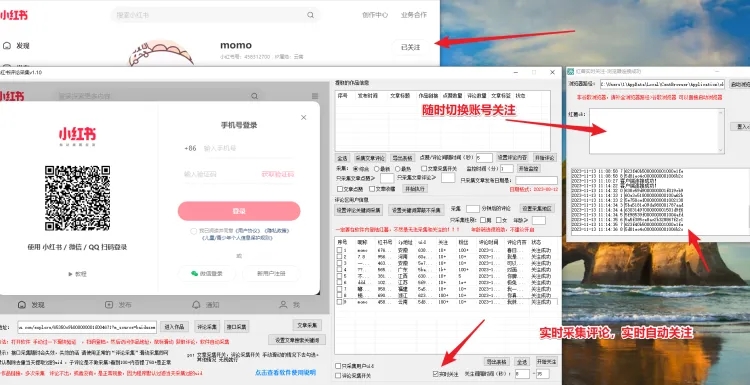Enable the 文章采集开关 checkbox
The image size is (750, 385).
pyautogui.click(x=424, y=168)
